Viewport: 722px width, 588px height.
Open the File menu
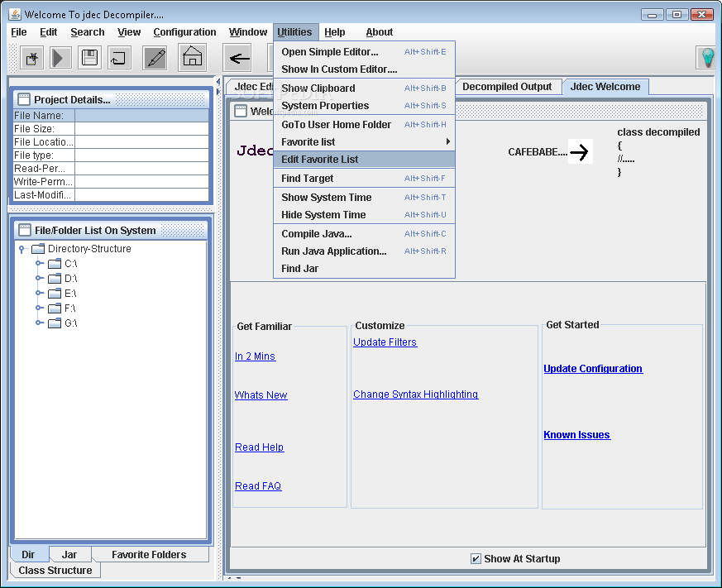(x=19, y=32)
